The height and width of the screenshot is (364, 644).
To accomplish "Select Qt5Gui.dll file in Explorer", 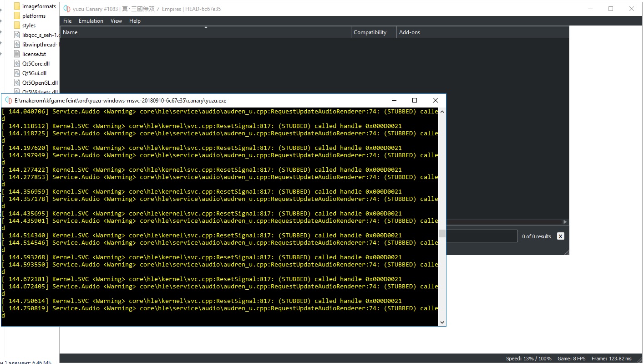I will pos(30,73).
